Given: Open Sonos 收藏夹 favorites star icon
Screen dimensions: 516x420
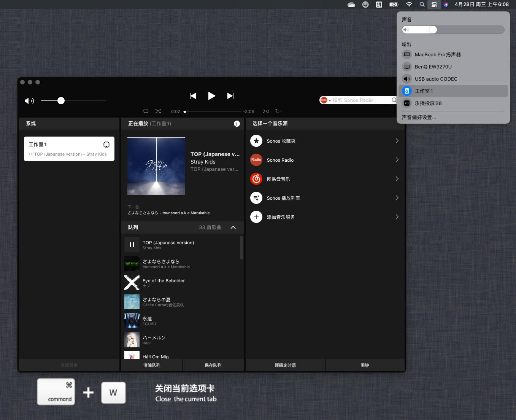Looking at the screenshot, I should pos(256,141).
